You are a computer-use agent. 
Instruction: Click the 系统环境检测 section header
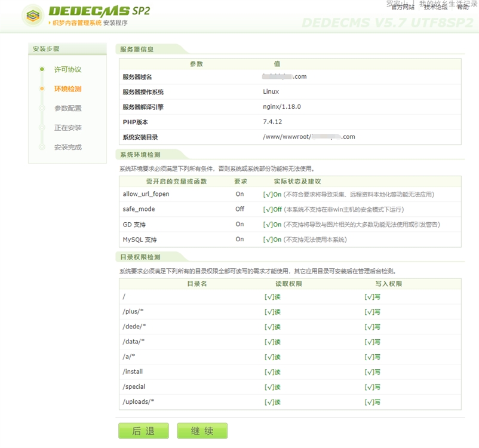pyautogui.click(x=140, y=155)
